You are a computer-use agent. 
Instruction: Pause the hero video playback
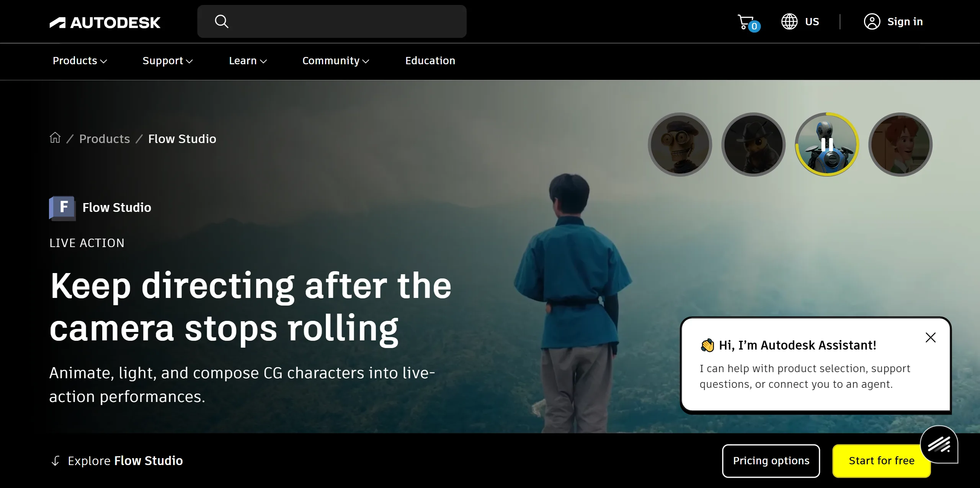(827, 145)
